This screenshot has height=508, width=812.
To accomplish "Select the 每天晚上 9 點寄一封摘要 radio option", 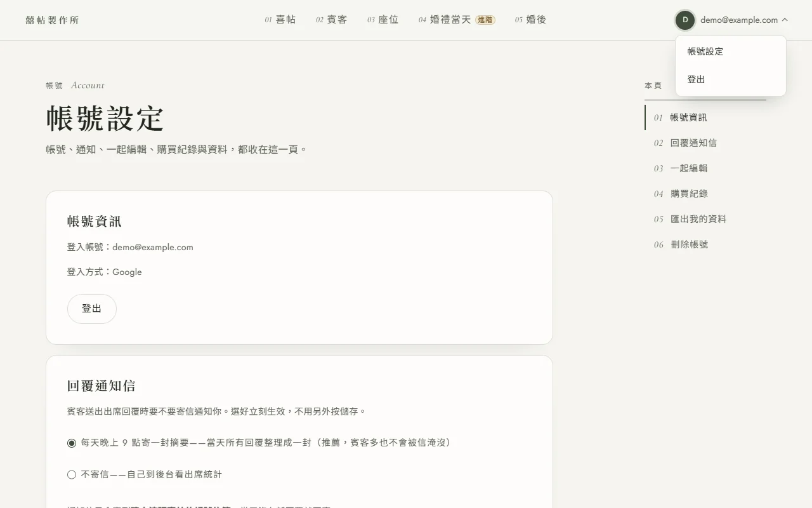I will pos(72,443).
